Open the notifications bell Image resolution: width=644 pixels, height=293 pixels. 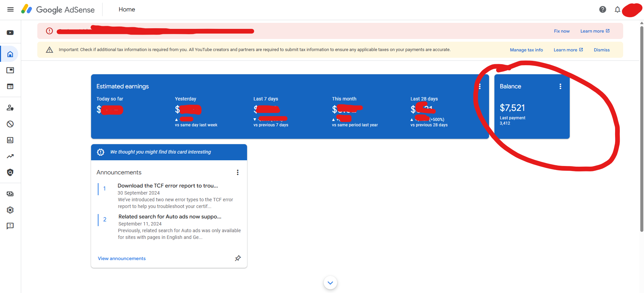pos(617,9)
